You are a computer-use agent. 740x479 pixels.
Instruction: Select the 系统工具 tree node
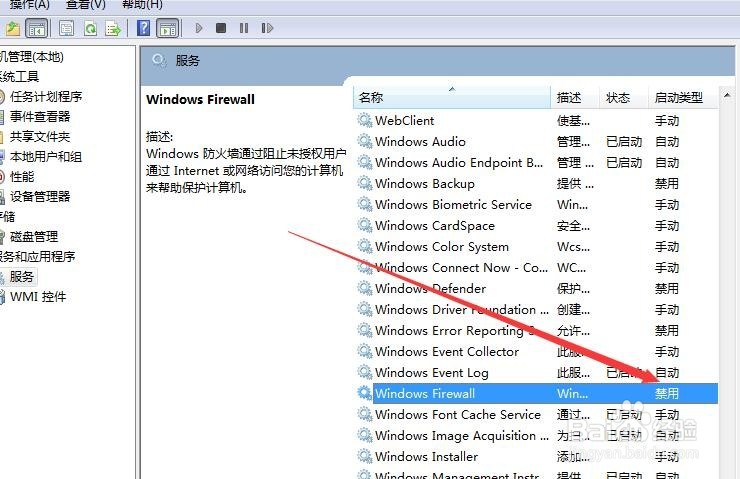tap(19, 76)
